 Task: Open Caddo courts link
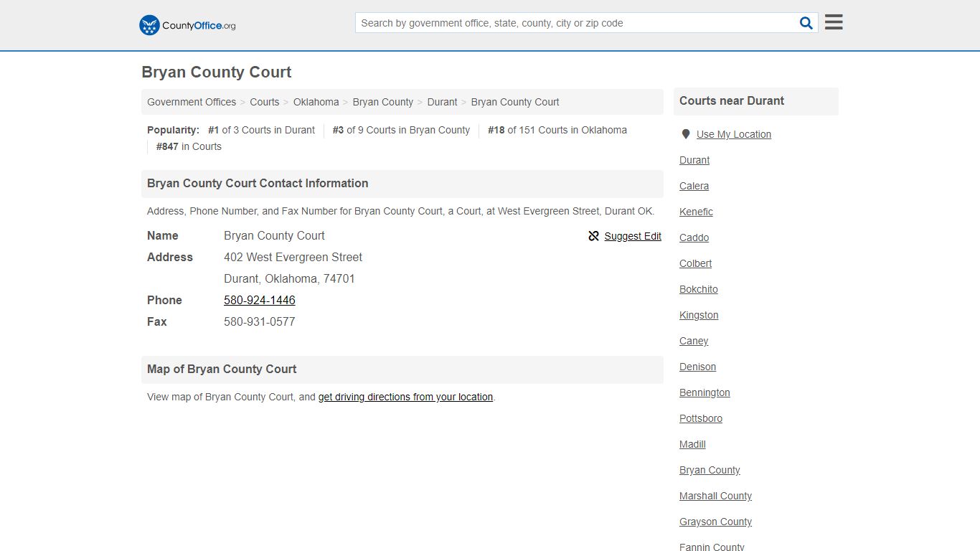pyautogui.click(x=694, y=237)
